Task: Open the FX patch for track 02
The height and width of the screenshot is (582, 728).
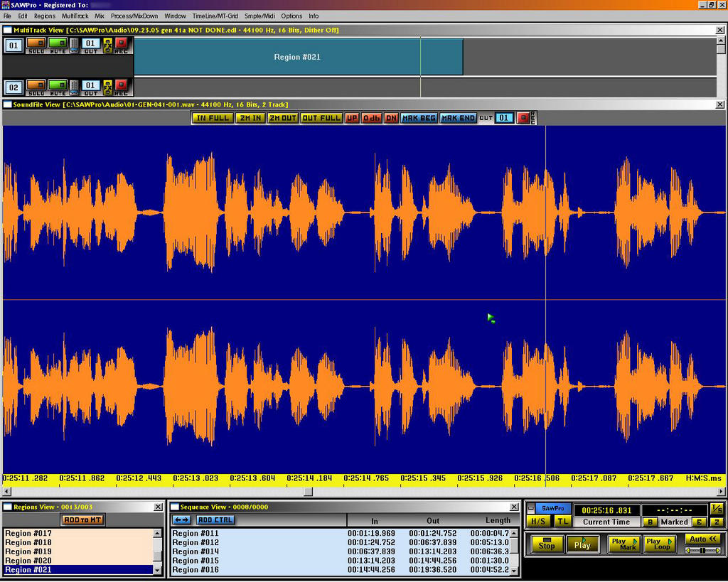Action: (x=108, y=87)
